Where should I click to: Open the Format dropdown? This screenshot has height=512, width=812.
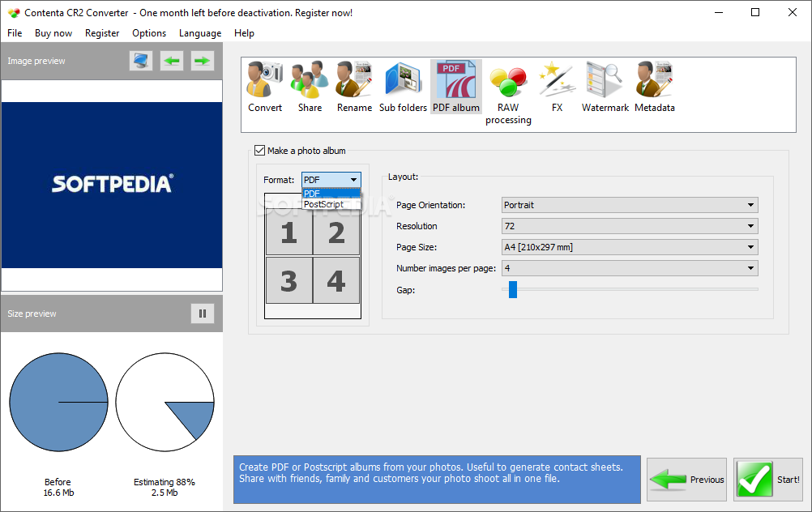point(331,180)
